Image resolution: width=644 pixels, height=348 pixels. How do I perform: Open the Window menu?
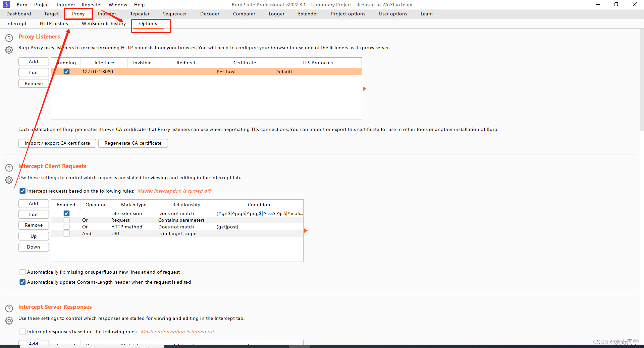click(x=118, y=5)
